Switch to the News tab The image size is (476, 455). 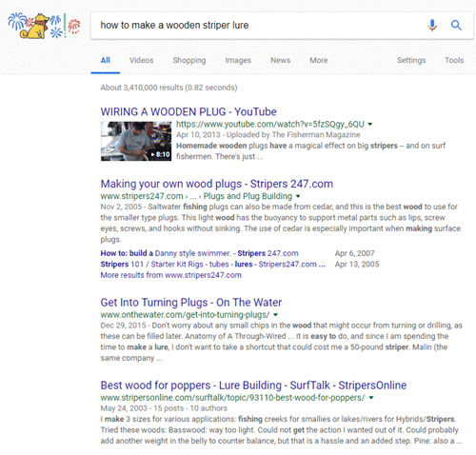point(280,60)
